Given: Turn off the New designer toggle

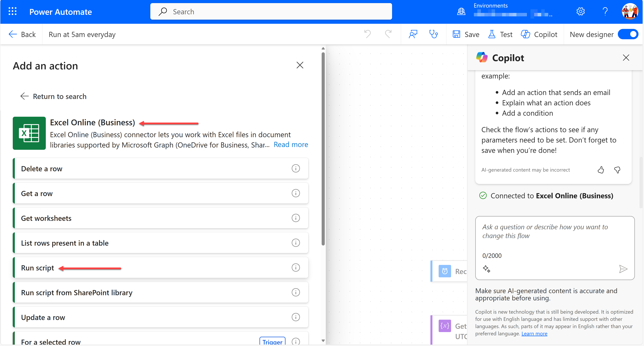Looking at the screenshot, I should [628, 34].
